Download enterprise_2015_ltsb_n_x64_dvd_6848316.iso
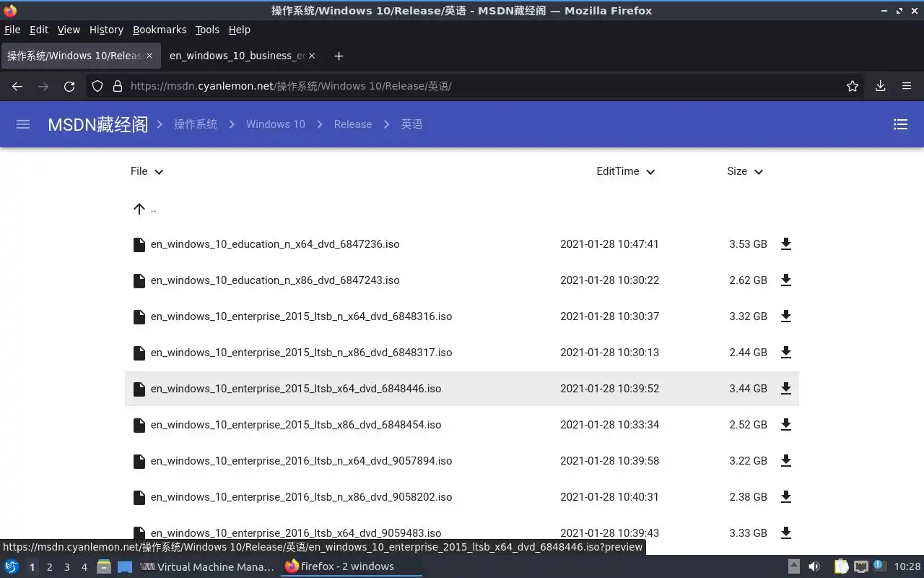The image size is (924, 578). pos(786,316)
